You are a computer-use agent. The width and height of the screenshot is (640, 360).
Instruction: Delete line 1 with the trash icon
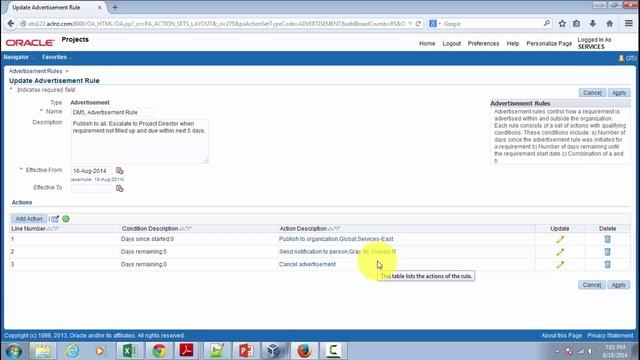[607, 239]
